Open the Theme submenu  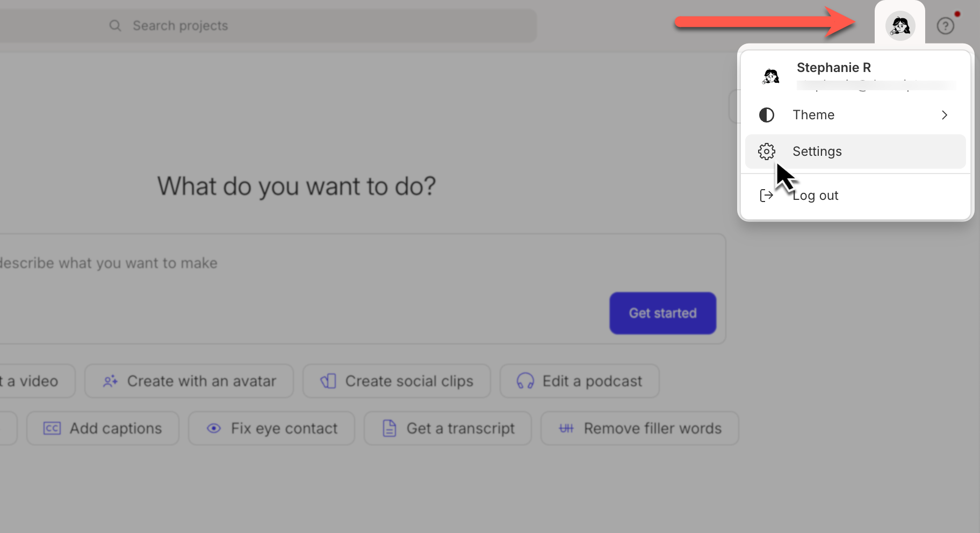pos(855,115)
